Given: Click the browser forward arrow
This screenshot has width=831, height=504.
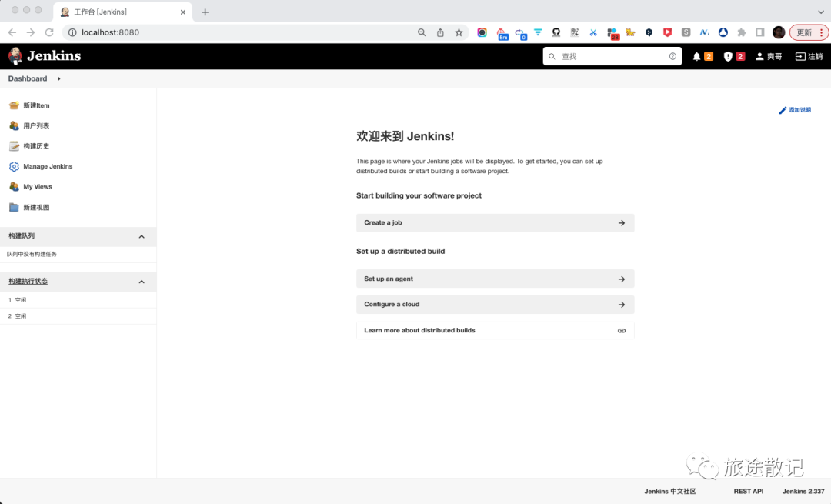Looking at the screenshot, I should tap(31, 32).
